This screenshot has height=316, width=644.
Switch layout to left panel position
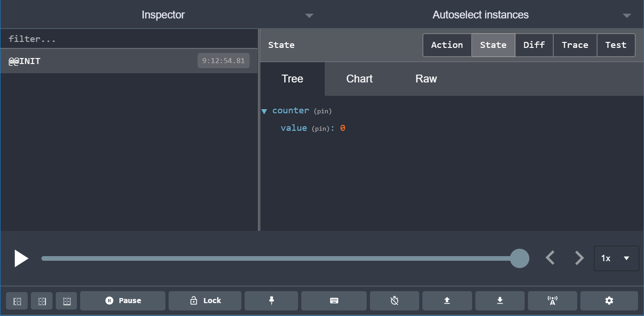(17, 301)
